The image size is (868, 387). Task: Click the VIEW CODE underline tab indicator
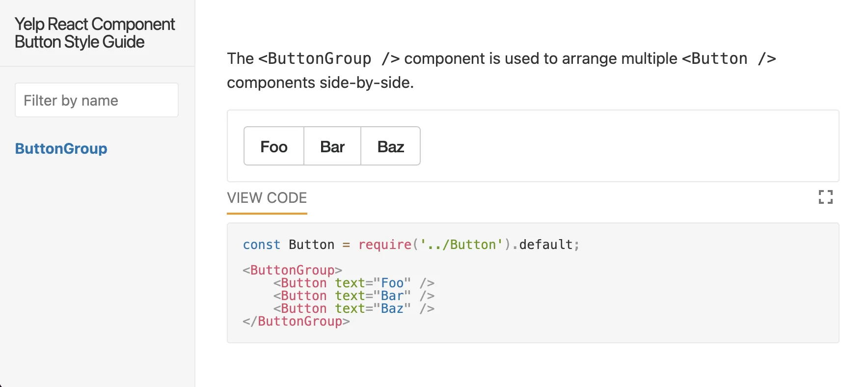pos(267,213)
